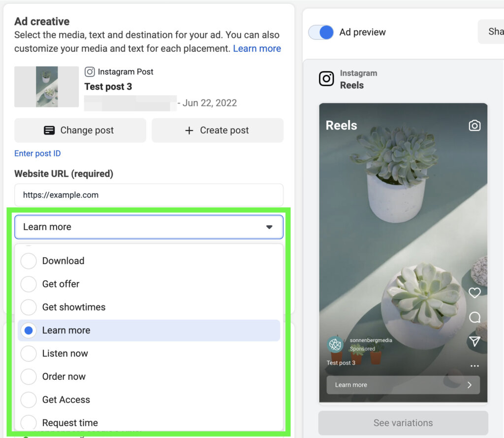Click the share arrow icon in the Reels preview

(x=474, y=341)
